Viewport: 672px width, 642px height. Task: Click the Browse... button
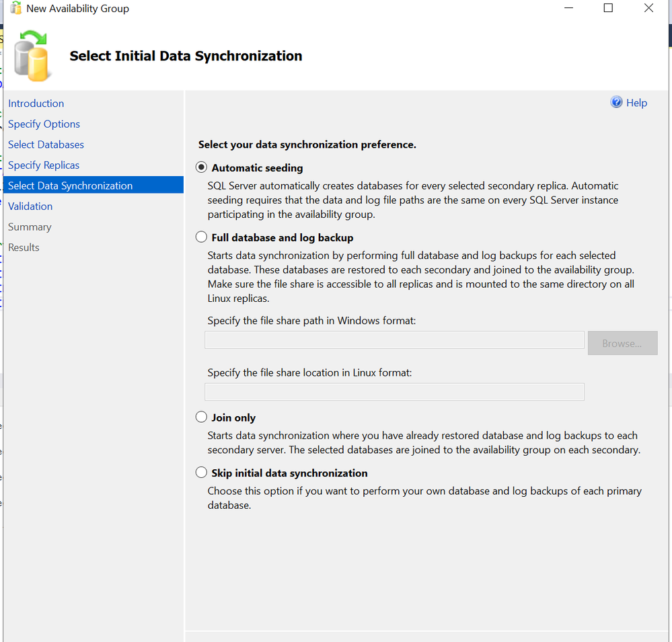coord(622,343)
